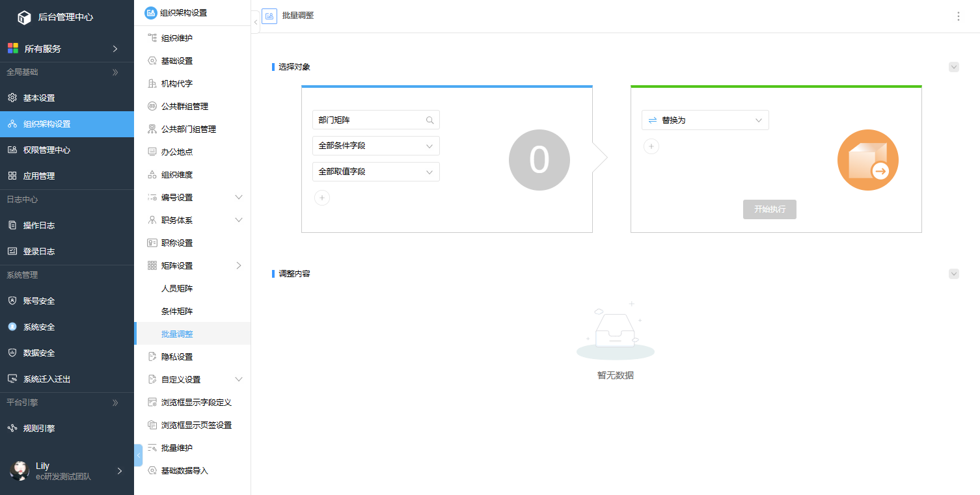Click into the 部门矩阵 search field
This screenshot has width=980, height=495.
click(376, 120)
